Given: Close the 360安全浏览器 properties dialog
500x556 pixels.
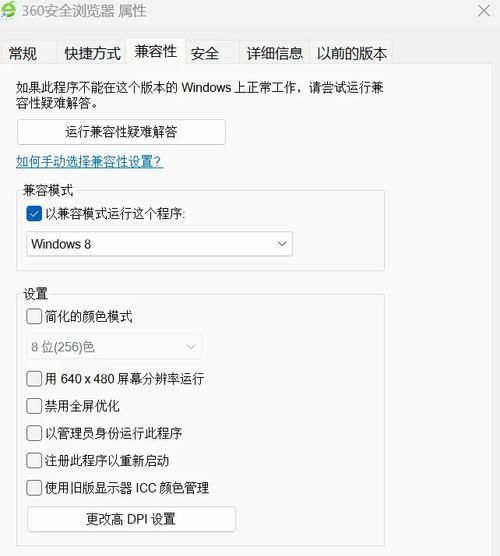Looking at the screenshot, I should (484, 11).
